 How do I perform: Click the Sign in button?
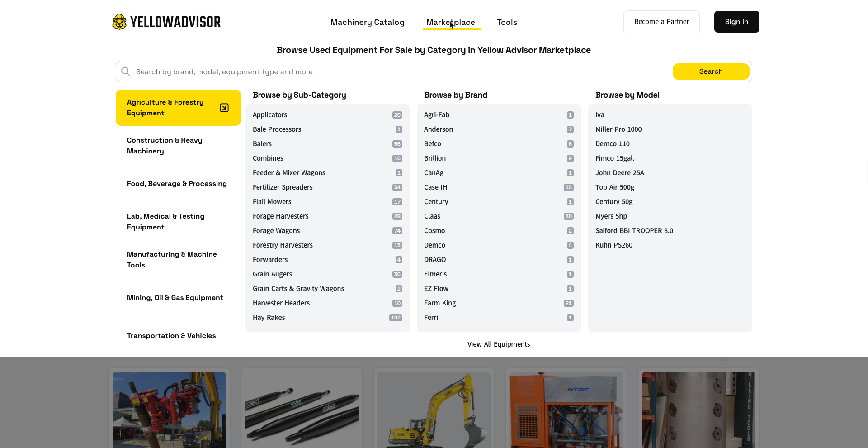pos(736,22)
